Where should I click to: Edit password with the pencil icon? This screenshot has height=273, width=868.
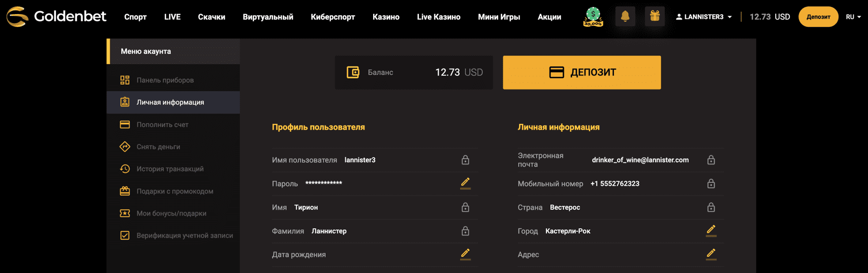click(x=465, y=183)
